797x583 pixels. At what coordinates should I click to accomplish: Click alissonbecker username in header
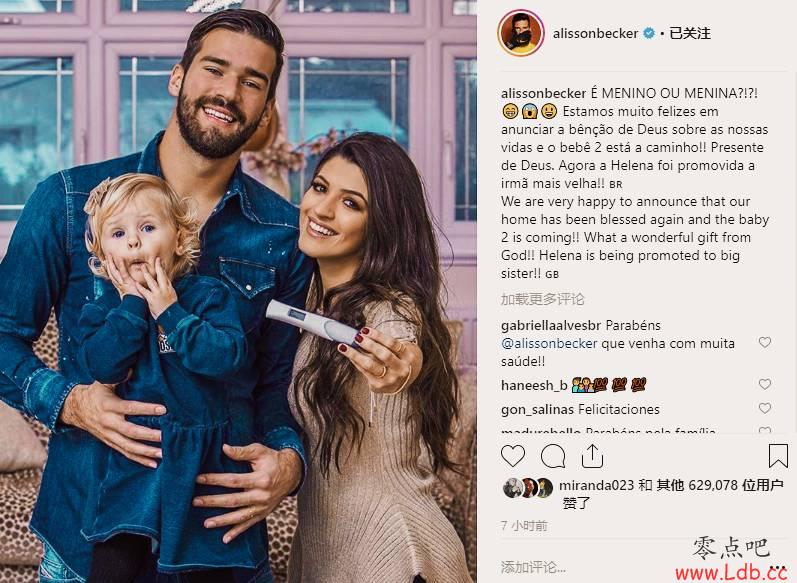click(595, 34)
